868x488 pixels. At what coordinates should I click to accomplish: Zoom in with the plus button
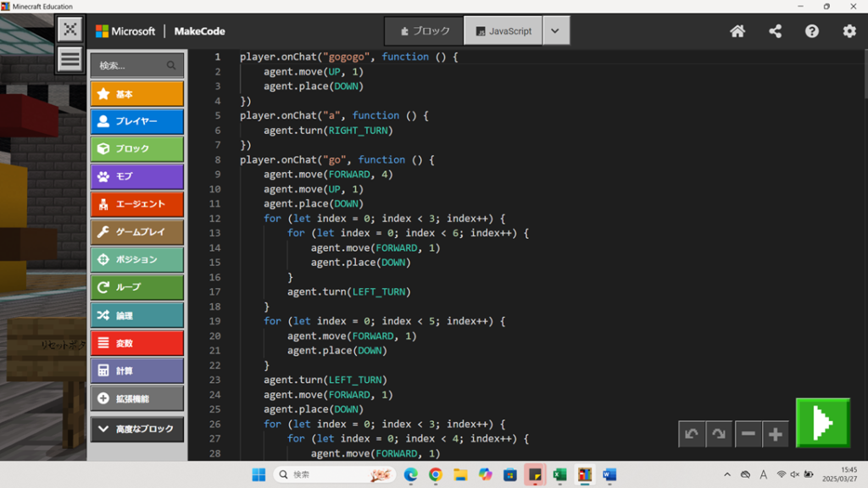(x=775, y=434)
